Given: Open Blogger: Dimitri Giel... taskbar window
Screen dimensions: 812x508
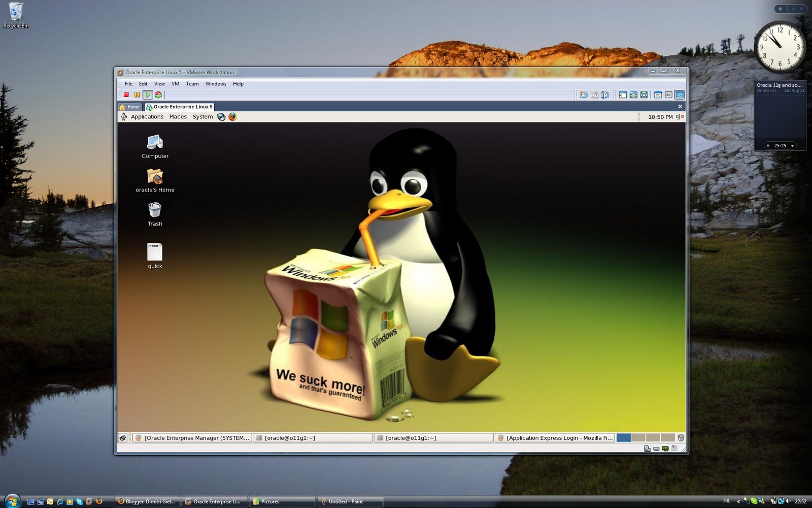Looking at the screenshot, I should coord(147,501).
